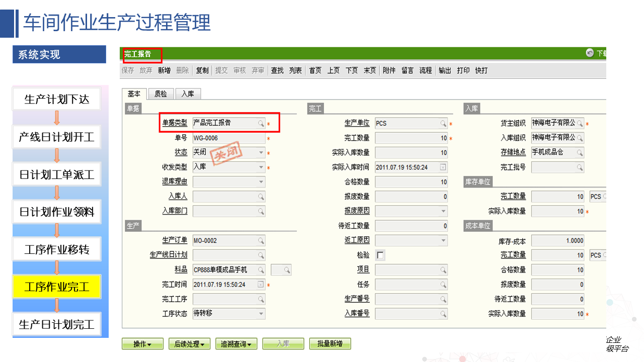Screen dimensions: 644x362
Task: Click the 批量新增 button
Action: (x=330, y=344)
